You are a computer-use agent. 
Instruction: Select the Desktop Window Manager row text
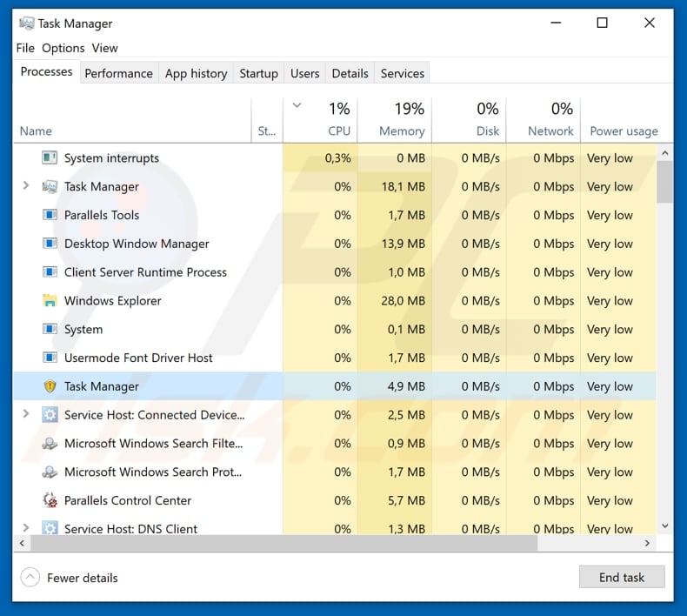[137, 244]
